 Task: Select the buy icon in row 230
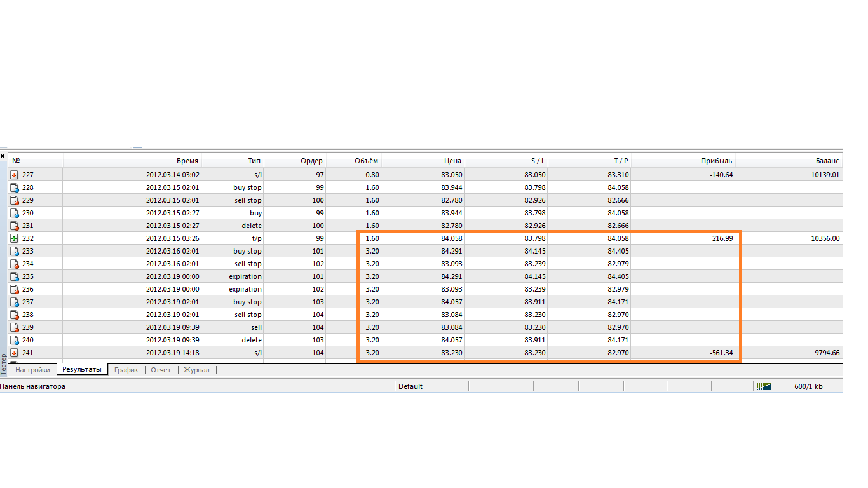click(14, 213)
